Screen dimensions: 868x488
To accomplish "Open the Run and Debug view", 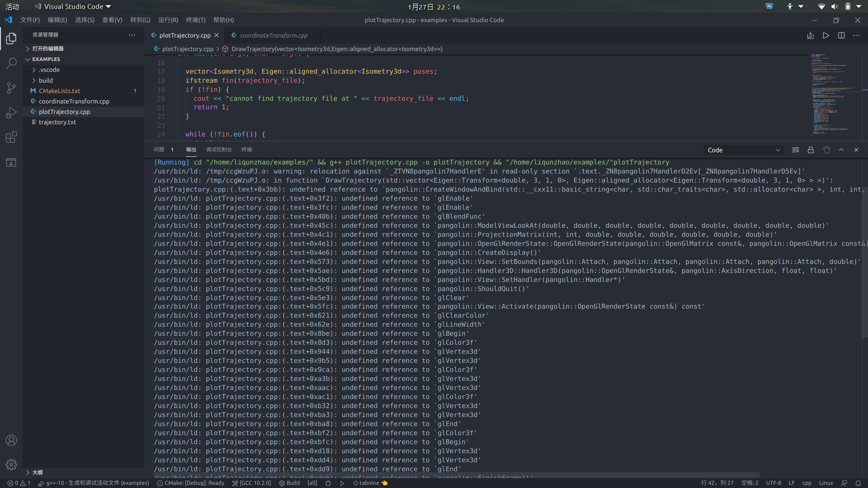I will pyautogui.click(x=11, y=113).
